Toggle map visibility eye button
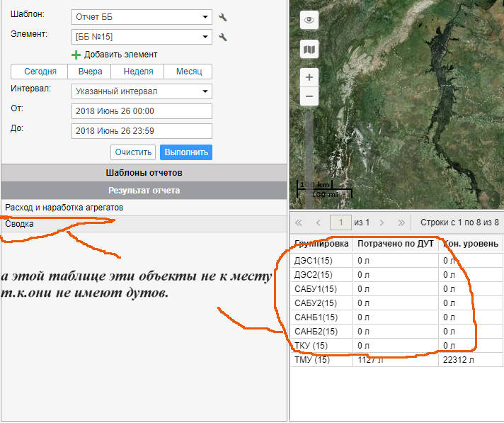Image resolution: width=504 pixels, height=423 pixels. 309,21
